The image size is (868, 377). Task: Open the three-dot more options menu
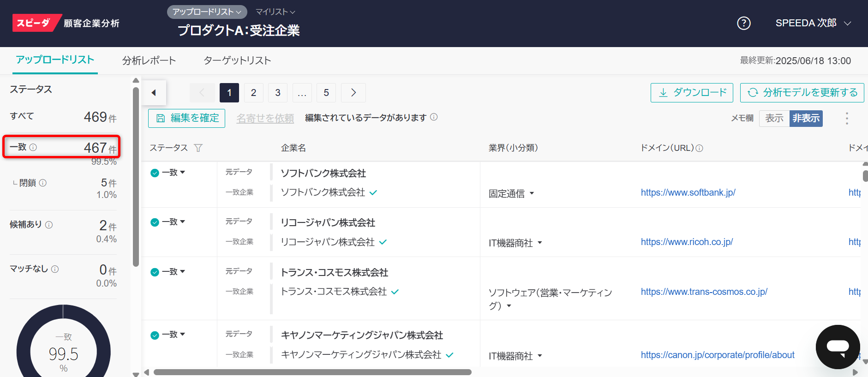[846, 119]
